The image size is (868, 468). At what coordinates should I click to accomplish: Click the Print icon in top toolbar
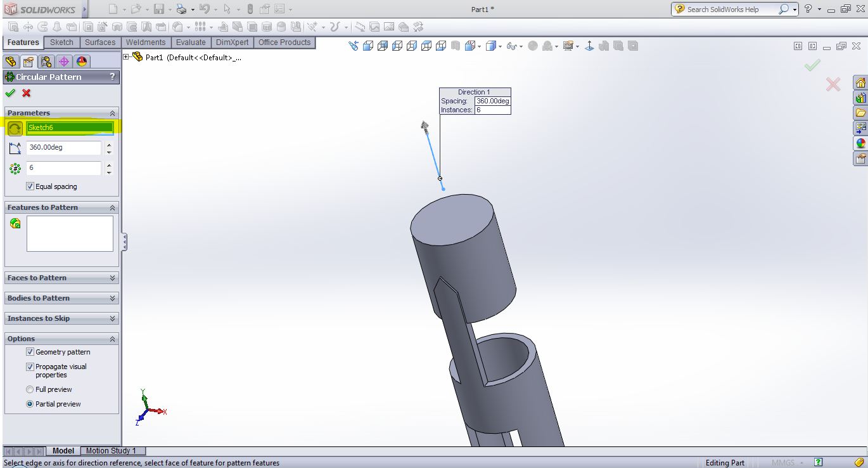click(x=181, y=10)
